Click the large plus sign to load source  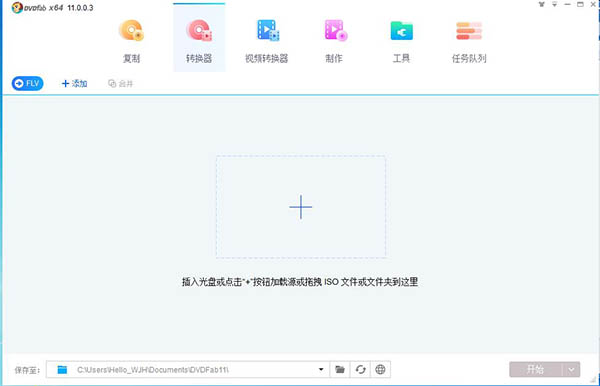tap(301, 207)
